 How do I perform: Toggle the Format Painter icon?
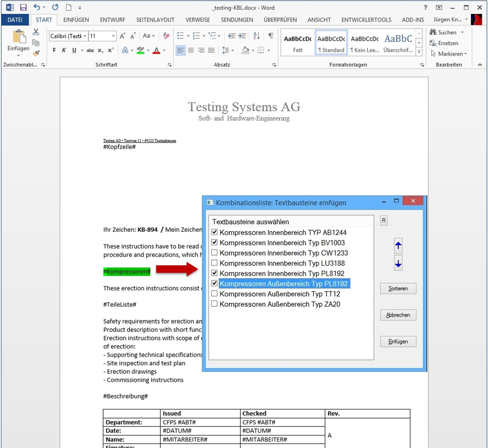[36, 53]
